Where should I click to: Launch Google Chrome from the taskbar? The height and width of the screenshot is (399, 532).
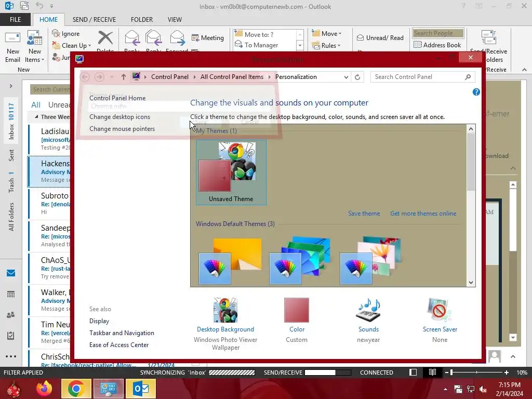pos(76,389)
